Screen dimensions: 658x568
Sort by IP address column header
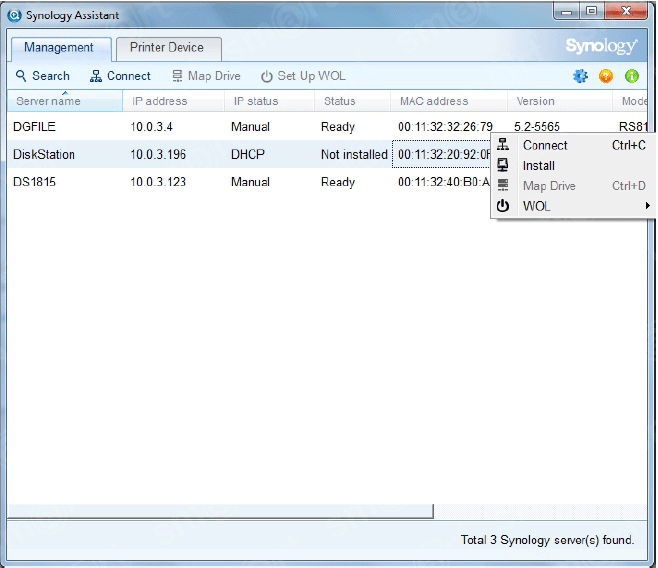point(173,101)
